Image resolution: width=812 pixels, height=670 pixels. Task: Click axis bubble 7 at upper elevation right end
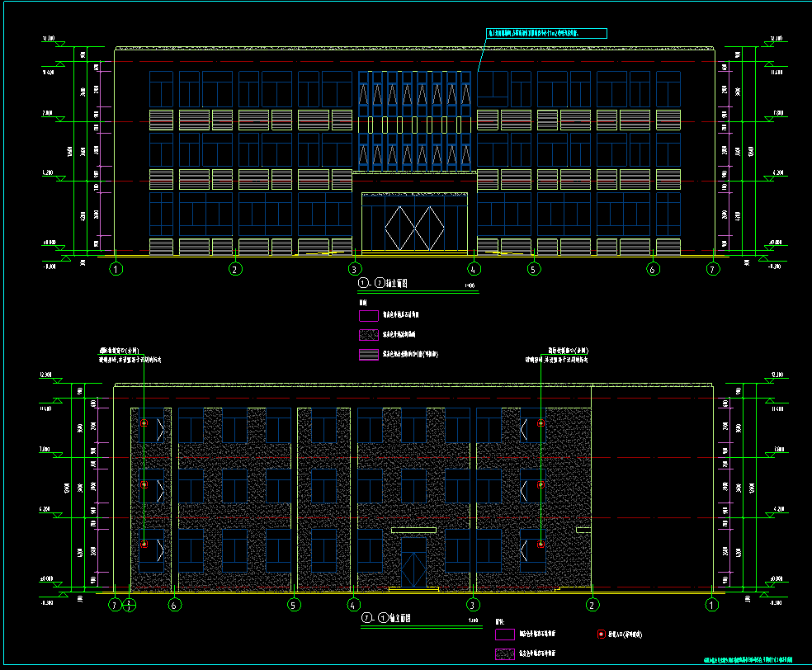(x=713, y=268)
